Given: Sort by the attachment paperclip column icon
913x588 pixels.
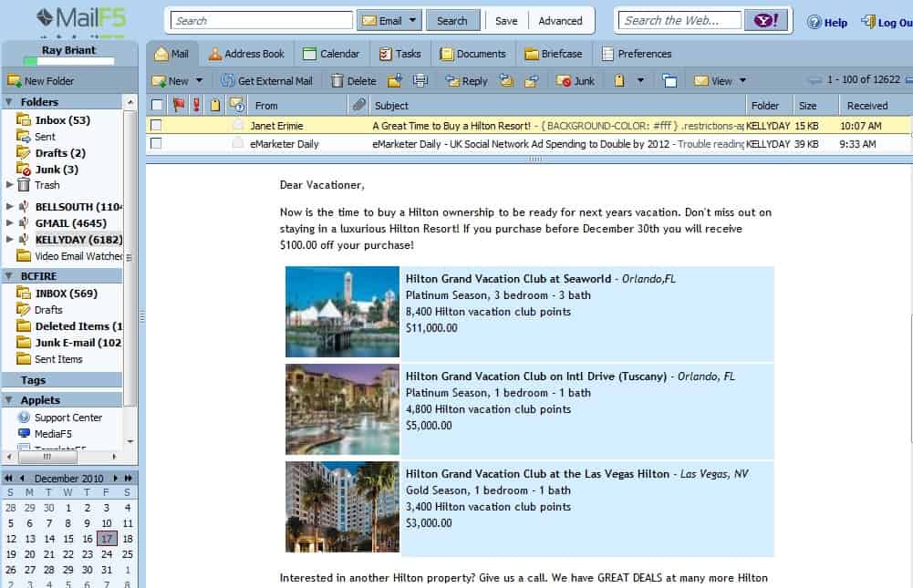Looking at the screenshot, I should click(x=359, y=105).
